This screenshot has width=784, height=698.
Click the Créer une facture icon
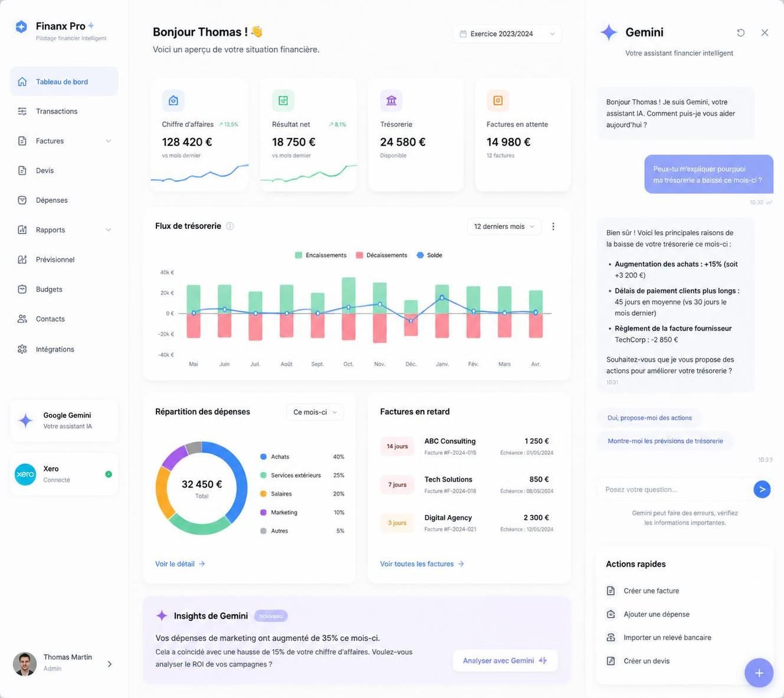[x=611, y=591]
